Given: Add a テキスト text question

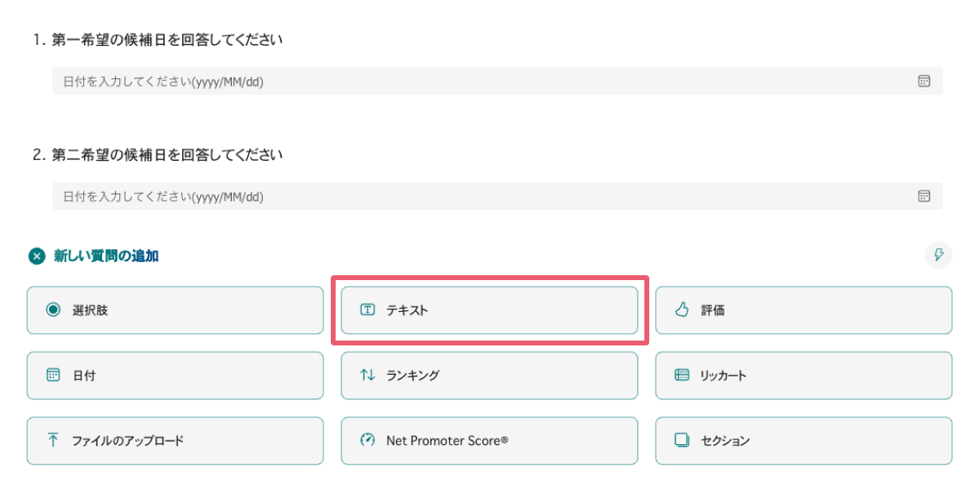Looking at the screenshot, I should (489, 310).
